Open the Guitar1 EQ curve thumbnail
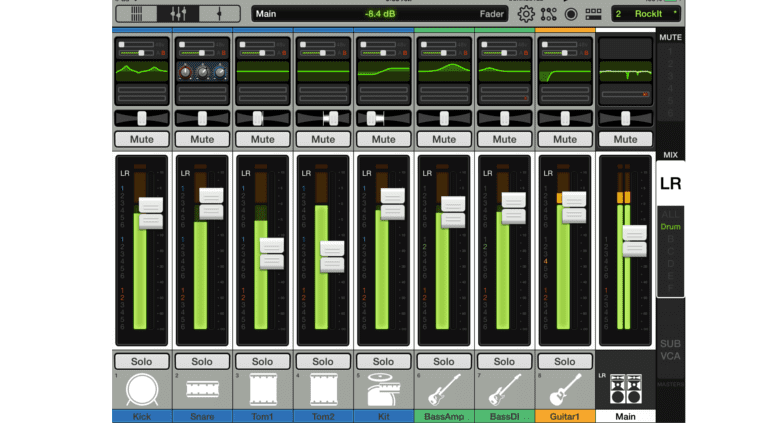 (x=565, y=71)
